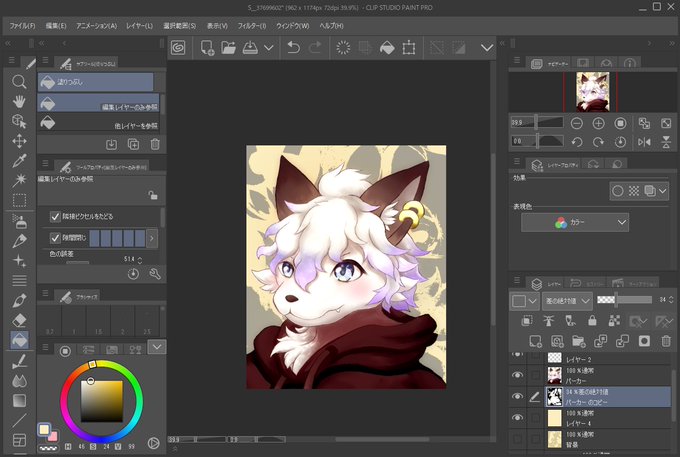The height and width of the screenshot is (457, 680).
Task: Expand the save options dropdown arrow
Action: click(269, 48)
